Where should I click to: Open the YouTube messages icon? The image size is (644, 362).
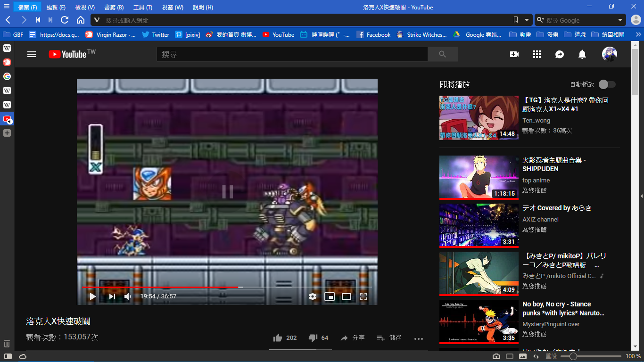pos(560,54)
